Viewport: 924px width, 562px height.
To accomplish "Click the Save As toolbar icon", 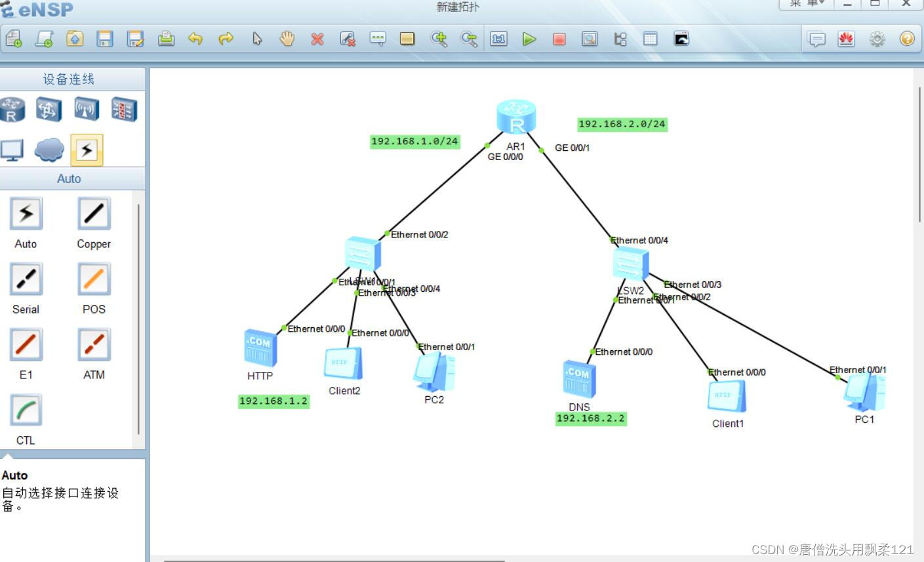I will click(x=136, y=39).
